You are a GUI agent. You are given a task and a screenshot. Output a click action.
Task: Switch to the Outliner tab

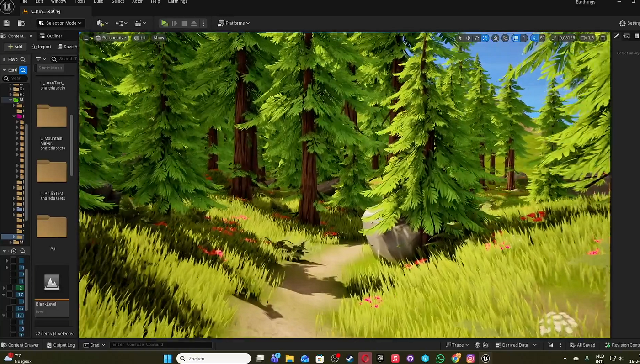pos(51,36)
